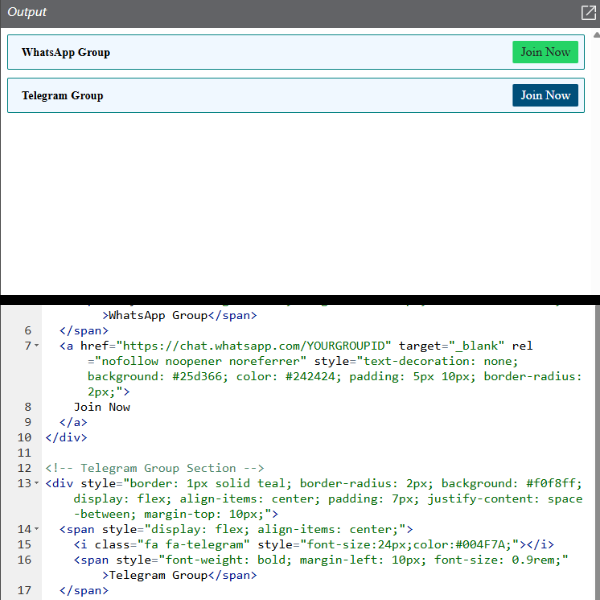Screen dimensions: 600x600
Task: Open output in new window icon
Action: pos(588,12)
